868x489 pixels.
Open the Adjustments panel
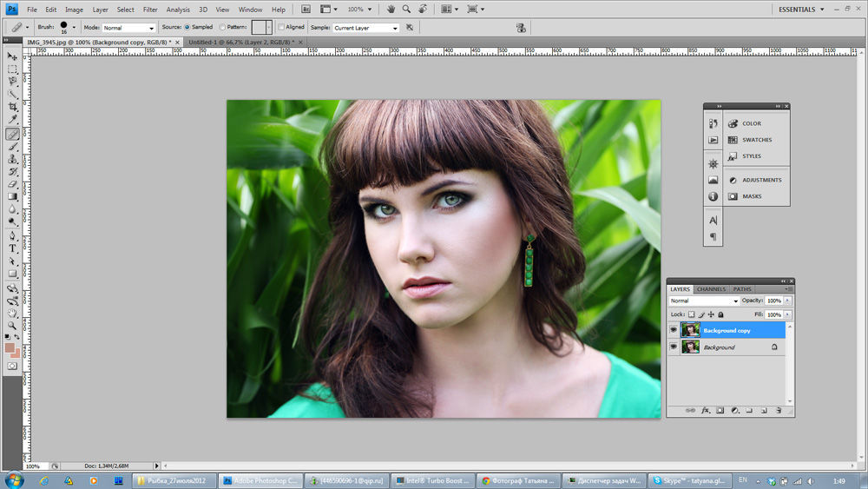pyautogui.click(x=760, y=180)
